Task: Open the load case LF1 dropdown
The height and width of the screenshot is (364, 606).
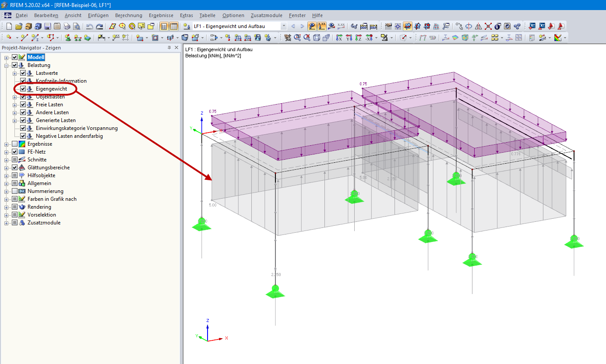Action: pos(284,26)
